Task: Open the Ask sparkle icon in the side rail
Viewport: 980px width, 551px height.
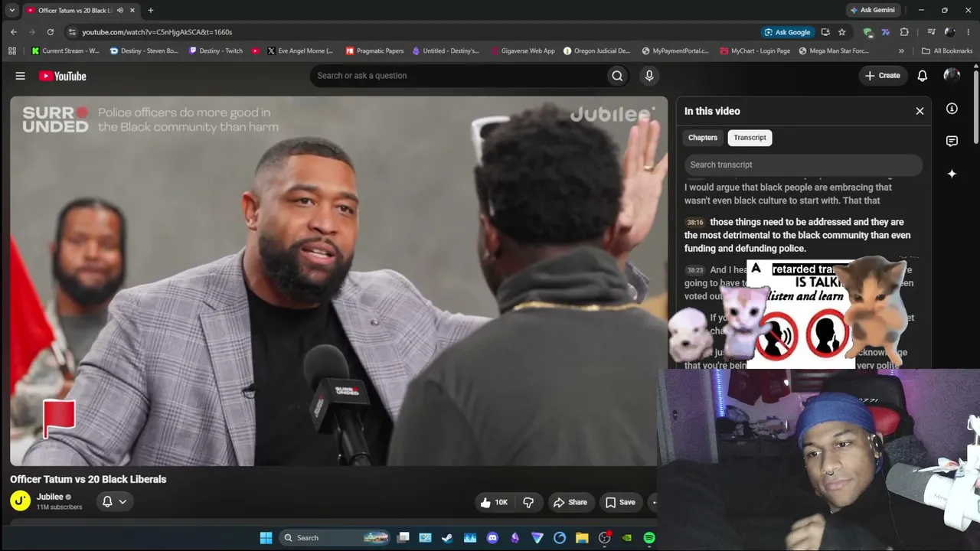Action: tap(952, 174)
